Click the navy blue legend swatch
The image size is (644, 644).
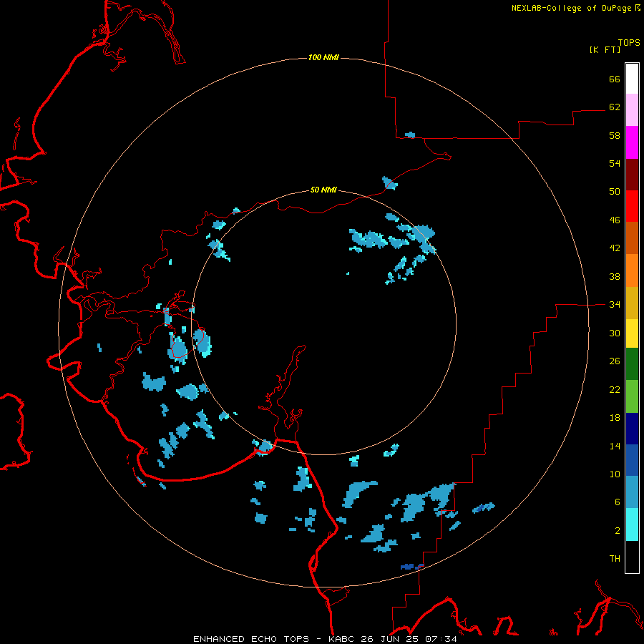632,429
